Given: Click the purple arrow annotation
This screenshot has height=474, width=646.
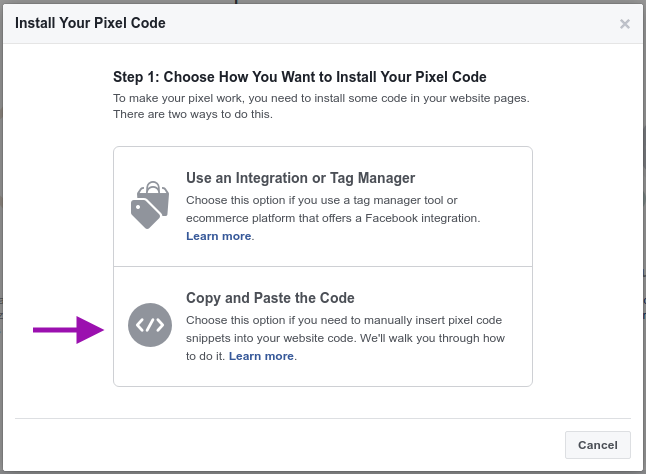Looking at the screenshot, I should coord(68,329).
